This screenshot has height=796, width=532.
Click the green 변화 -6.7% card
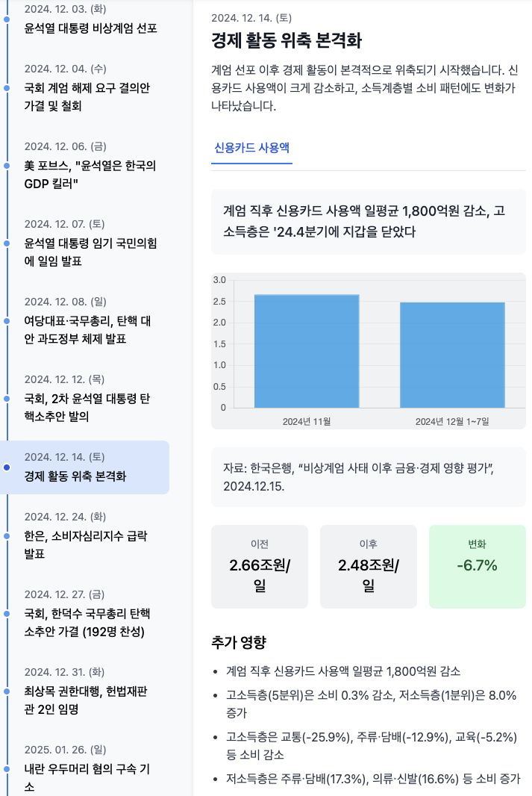tap(477, 566)
